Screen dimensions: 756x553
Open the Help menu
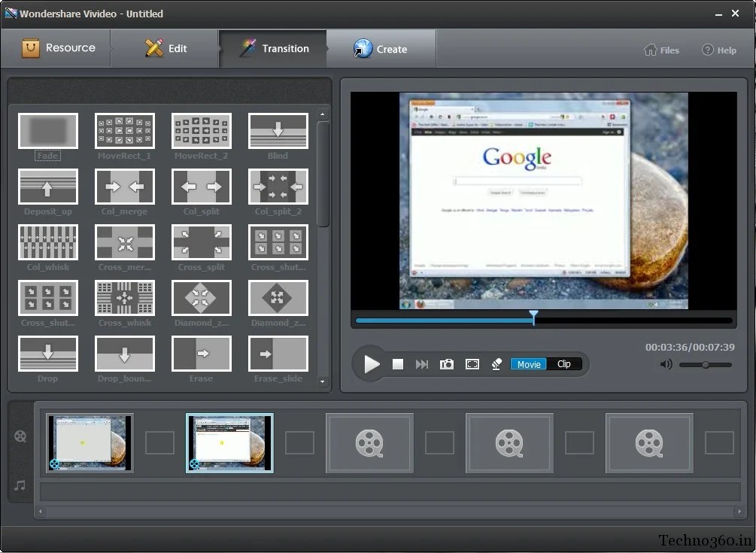[x=719, y=50]
